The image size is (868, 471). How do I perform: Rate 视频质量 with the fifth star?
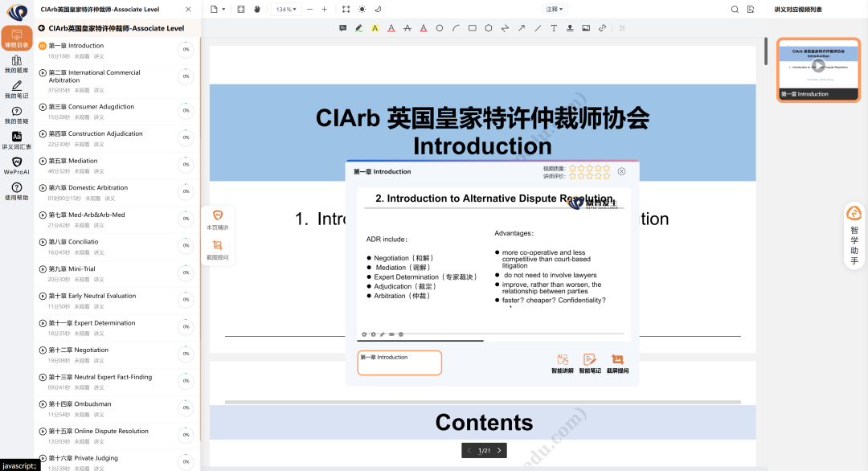tap(606, 168)
